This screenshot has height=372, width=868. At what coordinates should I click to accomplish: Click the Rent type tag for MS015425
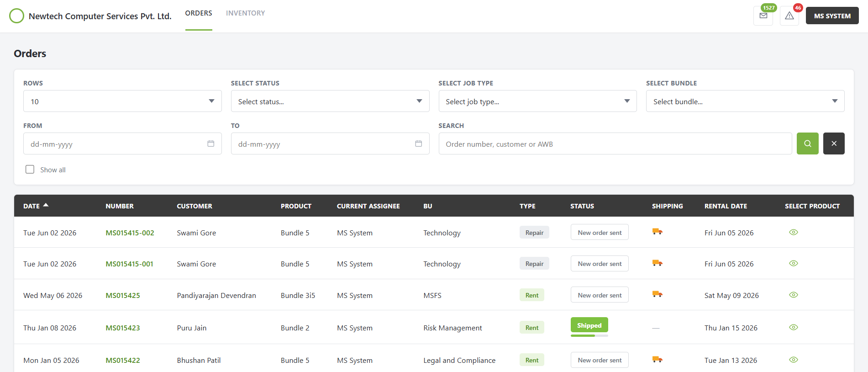pos(531,295)
